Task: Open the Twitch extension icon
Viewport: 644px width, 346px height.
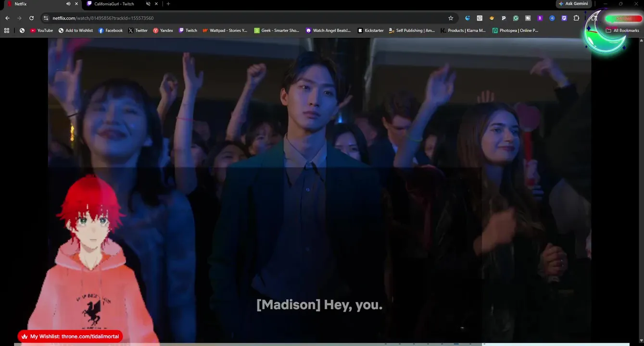Action: 564,18
